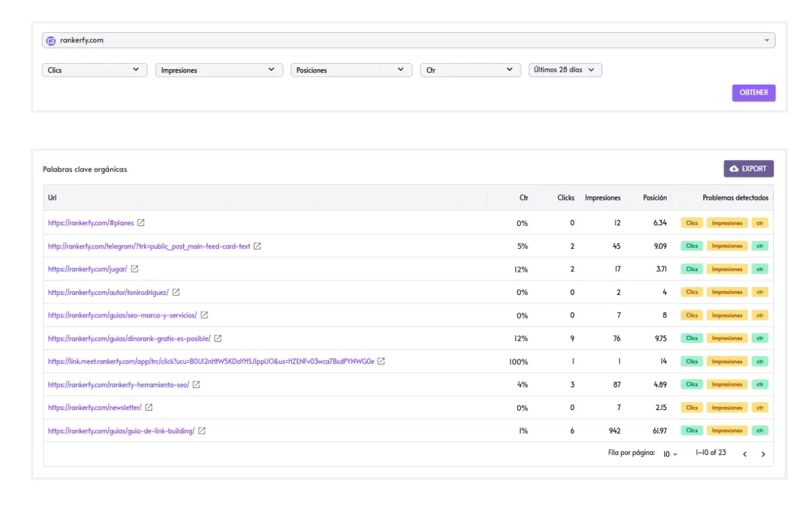
Task: Open external link icon for link.meet.rankerfy URL
Action: coord(381,361)
